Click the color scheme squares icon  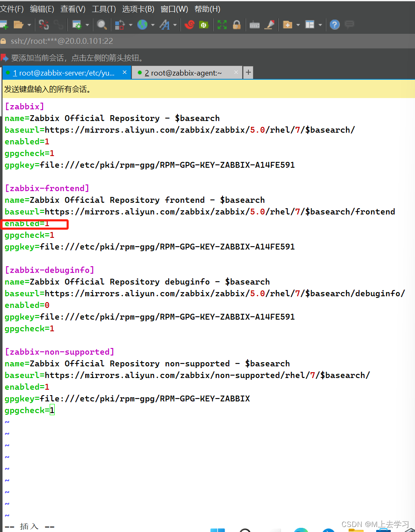point(120,25)
